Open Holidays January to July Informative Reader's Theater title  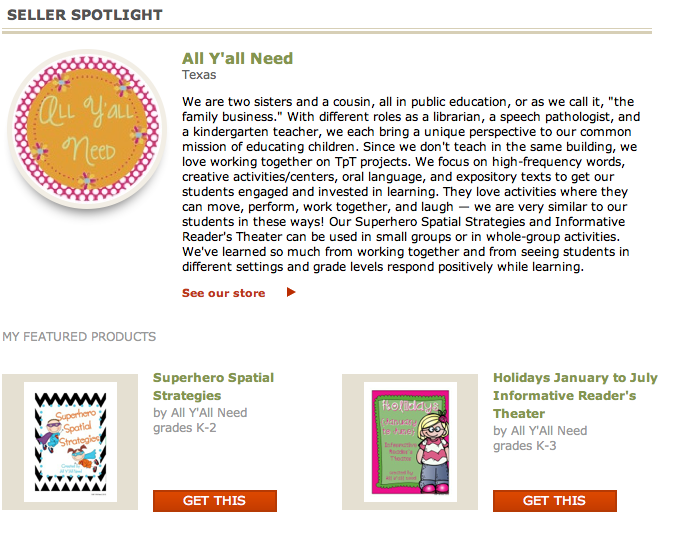575,395
